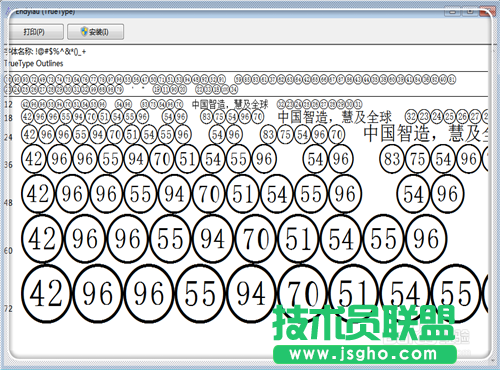500x370 pixels.
Task: Click 中国智造 sample text on the 12-point row
Action: 209,104
